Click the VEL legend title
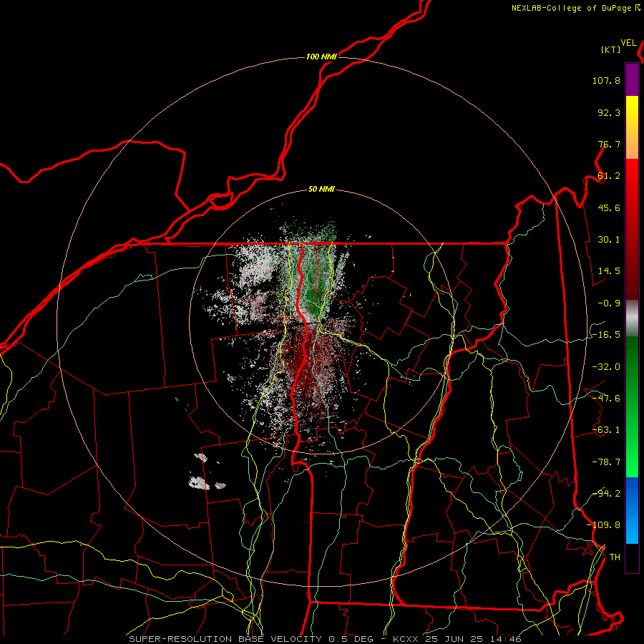This screenshot has height=644, width=644. pos(629,43)
